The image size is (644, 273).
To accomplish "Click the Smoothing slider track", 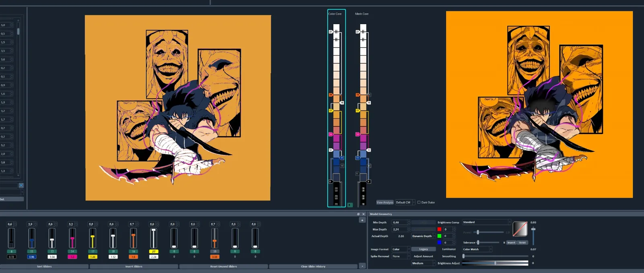I will tap(495, 256).
